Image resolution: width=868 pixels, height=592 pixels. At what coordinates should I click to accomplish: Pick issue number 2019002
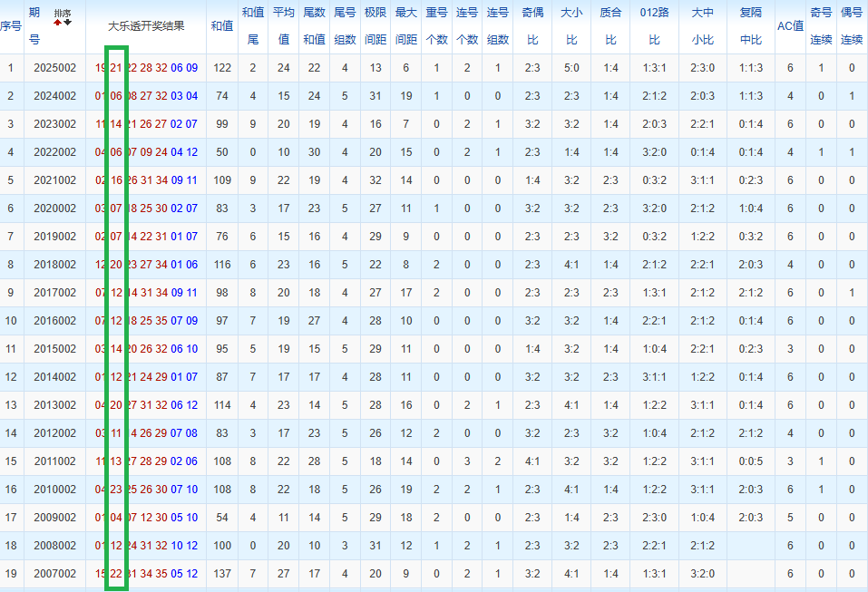pos(54,237)
